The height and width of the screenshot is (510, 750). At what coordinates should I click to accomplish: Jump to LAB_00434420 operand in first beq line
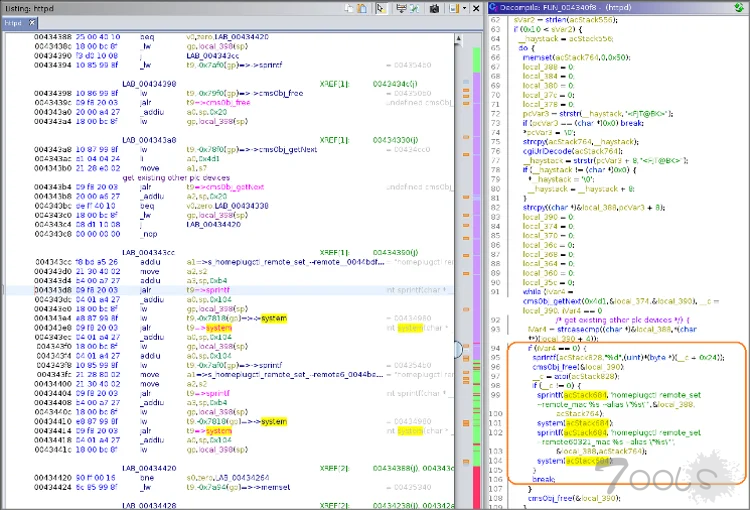(240, 37)
